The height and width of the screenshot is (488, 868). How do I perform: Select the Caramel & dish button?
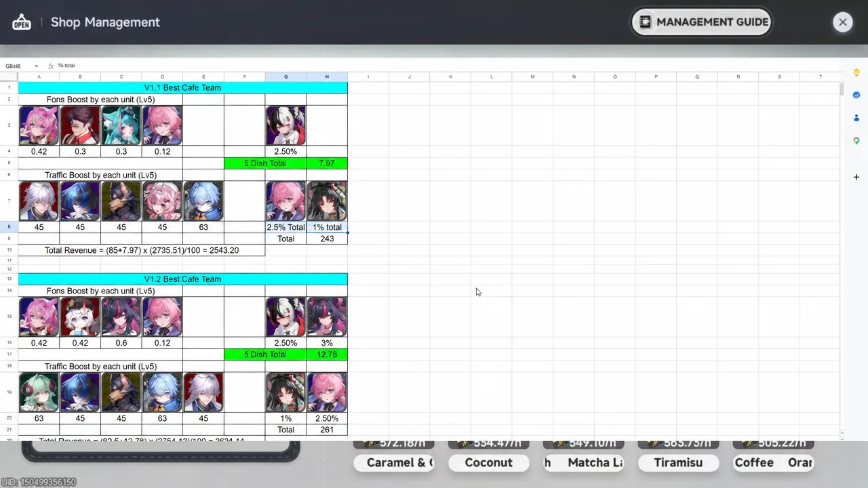point(393,462)
